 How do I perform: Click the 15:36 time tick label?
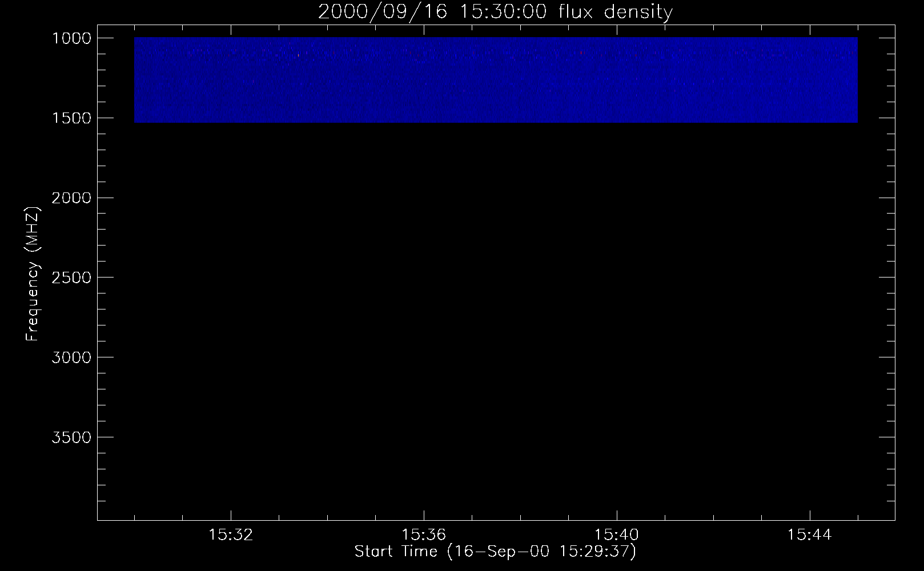[424, 535]
